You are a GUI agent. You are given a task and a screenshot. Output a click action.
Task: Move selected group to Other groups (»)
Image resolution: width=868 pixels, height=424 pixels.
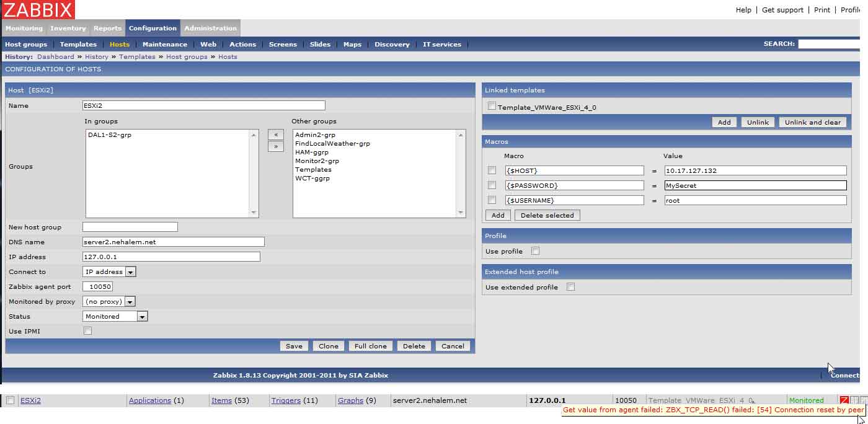tap(275, 146)
